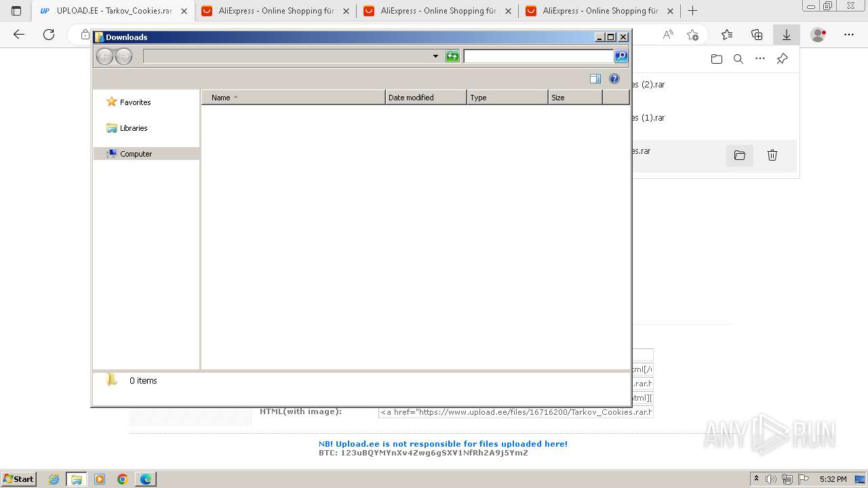Screen dimensions: 868x488
Task: Click the Explorer address bar field
Action: [x=288, y=56]
